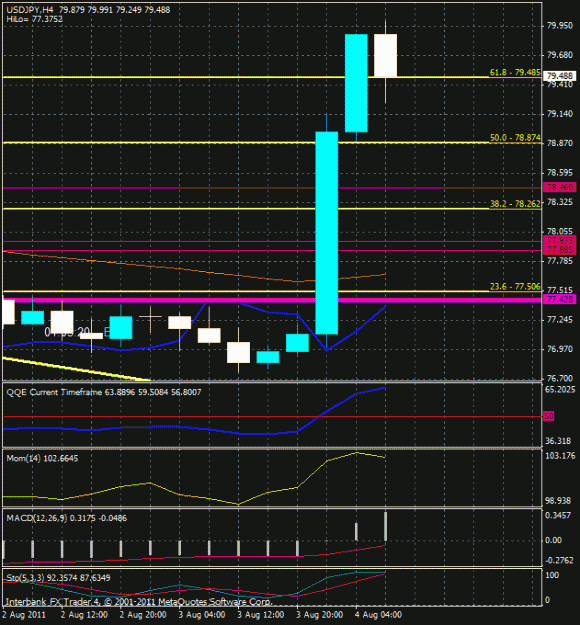Click the 76.970 price scale value
580x625 pixels.
pos(560,349)
